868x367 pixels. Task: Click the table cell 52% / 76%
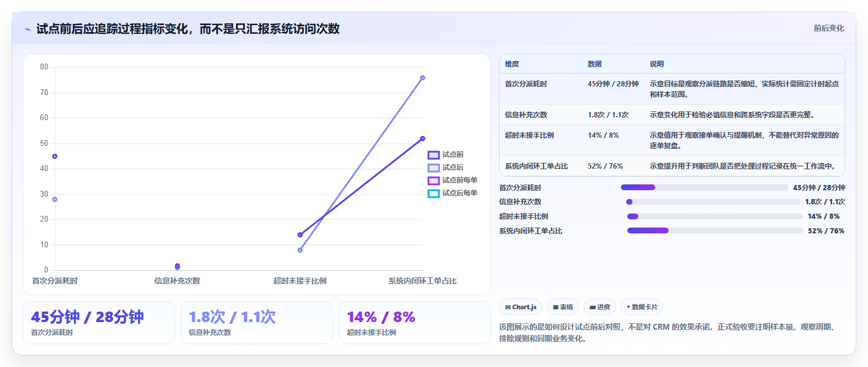(x=605, y=166)
